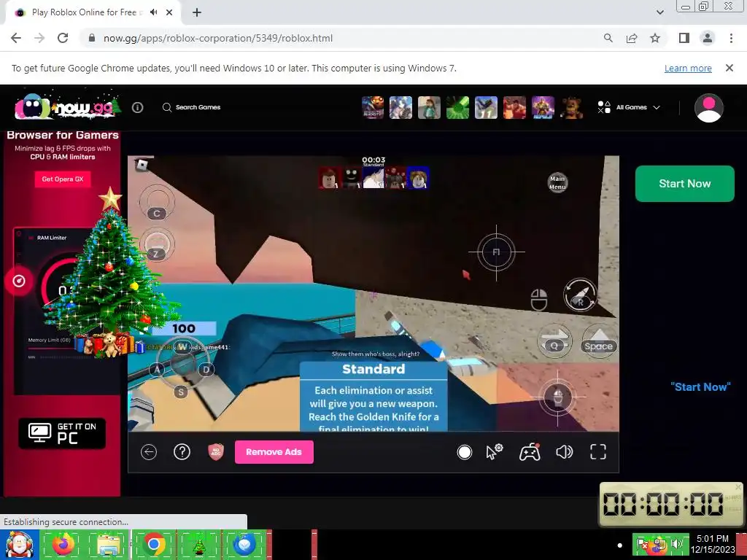Toggle game sound with speaker icon
The height and width of the screenshot is (560, 747).
point(564,452)
